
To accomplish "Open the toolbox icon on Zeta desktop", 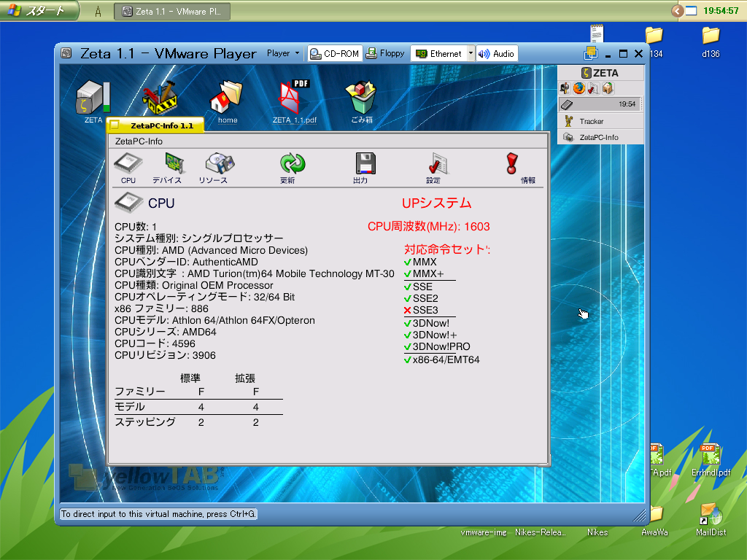I will click(x=160, y=97).
